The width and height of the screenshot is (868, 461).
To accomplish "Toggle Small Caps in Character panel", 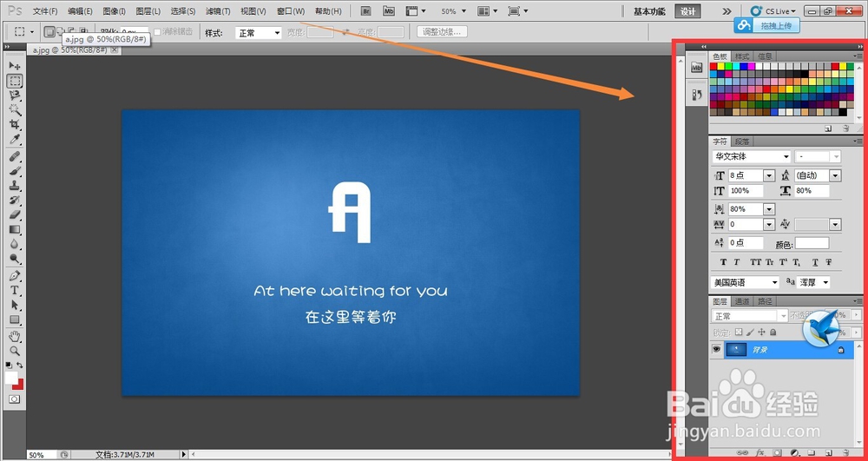I will pyautogui.click(x=769, y=262).
